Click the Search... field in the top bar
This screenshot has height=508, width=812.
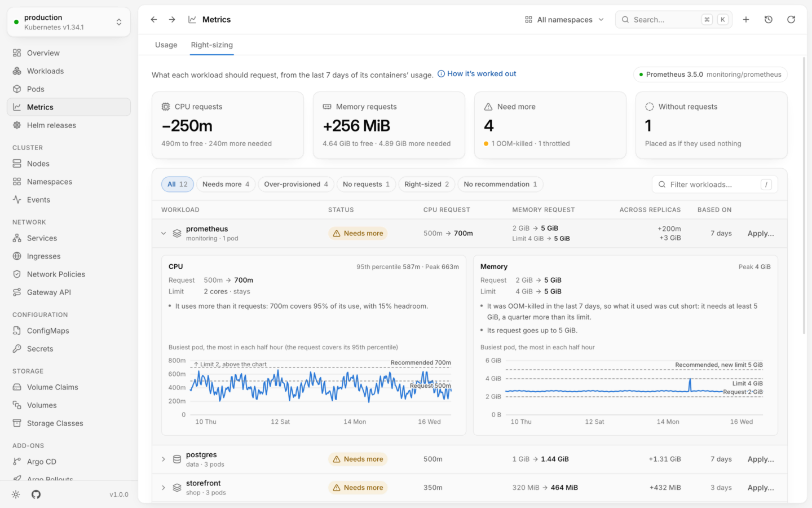tap(674, 20)
